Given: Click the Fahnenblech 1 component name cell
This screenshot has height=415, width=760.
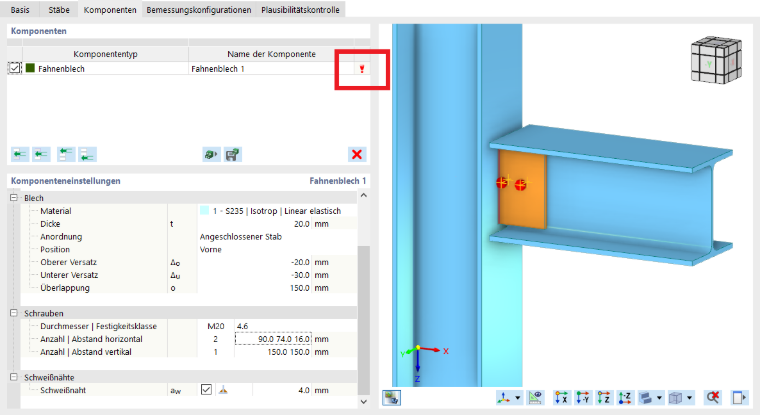Looking at the screenshot, I should pos(271,69).
